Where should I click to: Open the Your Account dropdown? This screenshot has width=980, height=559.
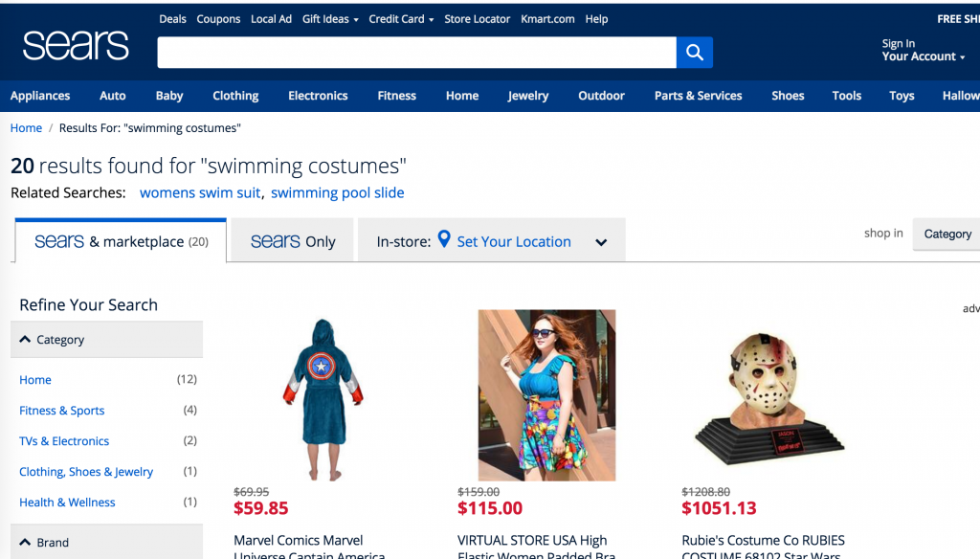[920, 56]
